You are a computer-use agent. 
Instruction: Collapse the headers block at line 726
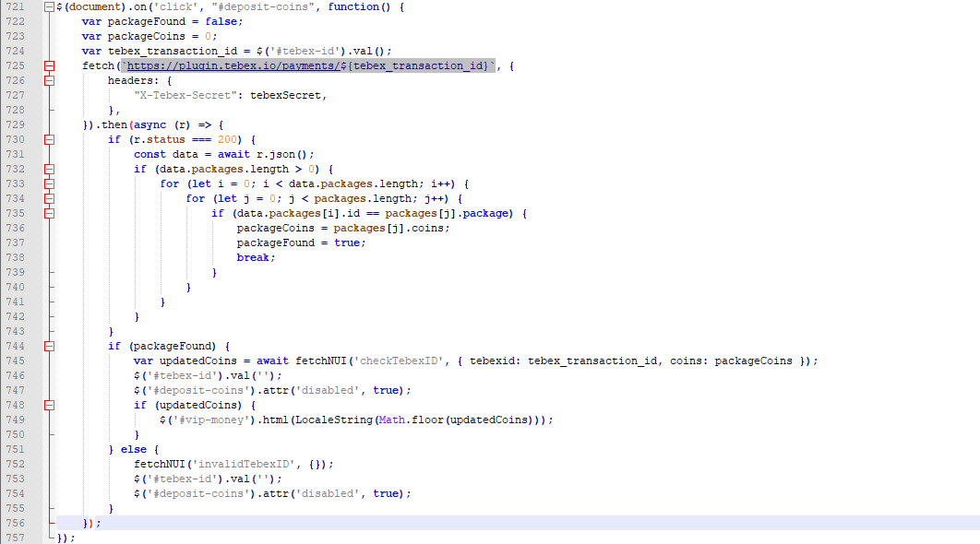(49, 80)
